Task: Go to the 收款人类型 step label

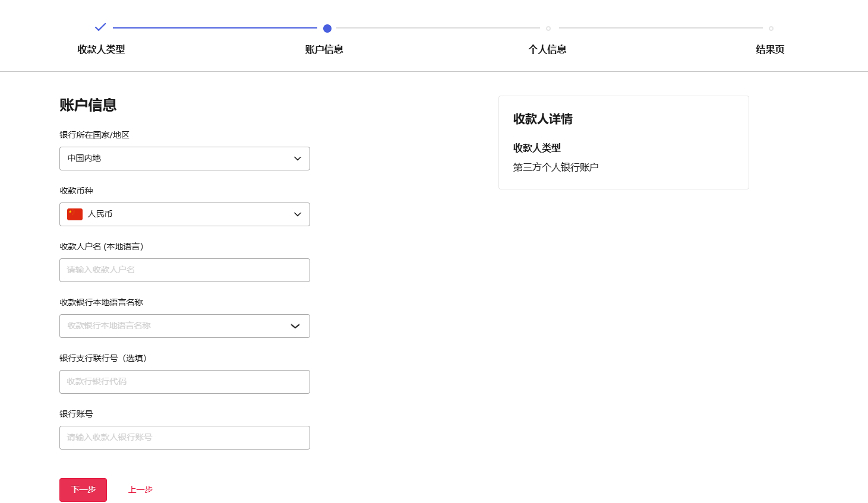Action: point(101,49)
